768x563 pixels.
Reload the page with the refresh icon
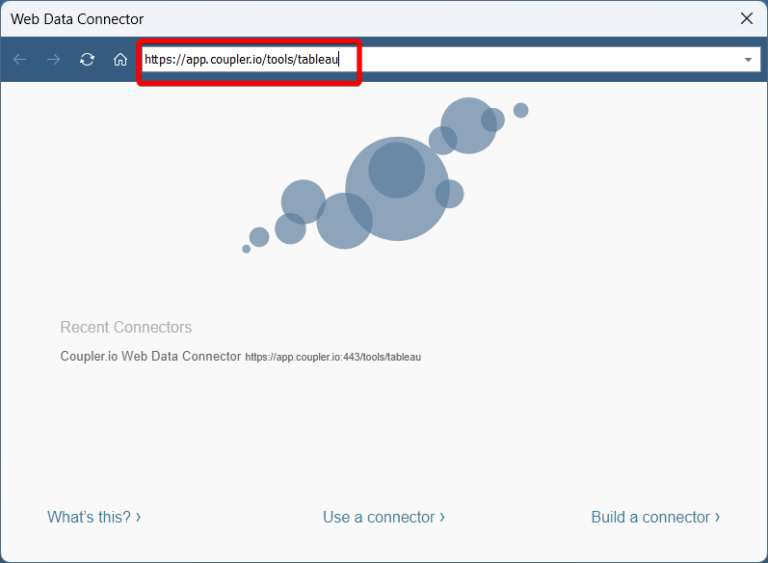(87, 60)
